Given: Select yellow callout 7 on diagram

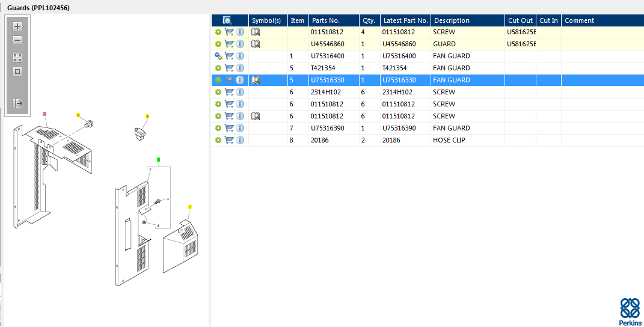Looking at the screenshot, I should (190, 207).
